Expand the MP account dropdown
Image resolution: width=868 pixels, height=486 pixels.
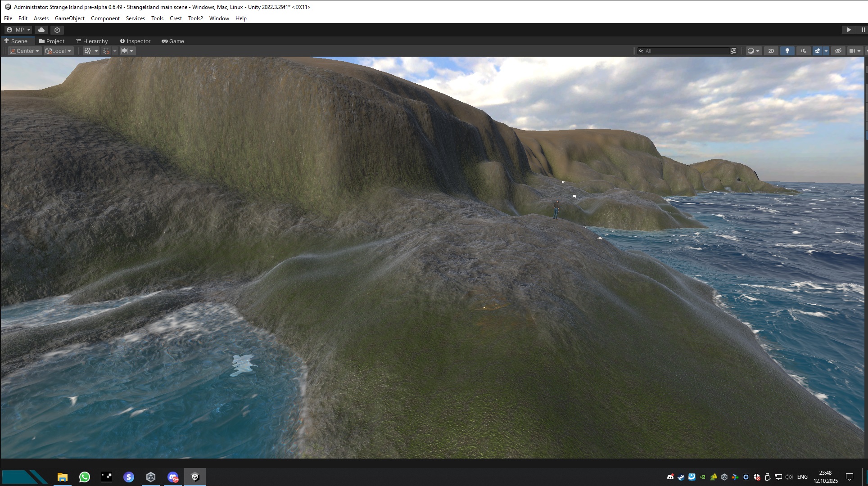pyautogui.click(x=18, y=30)
